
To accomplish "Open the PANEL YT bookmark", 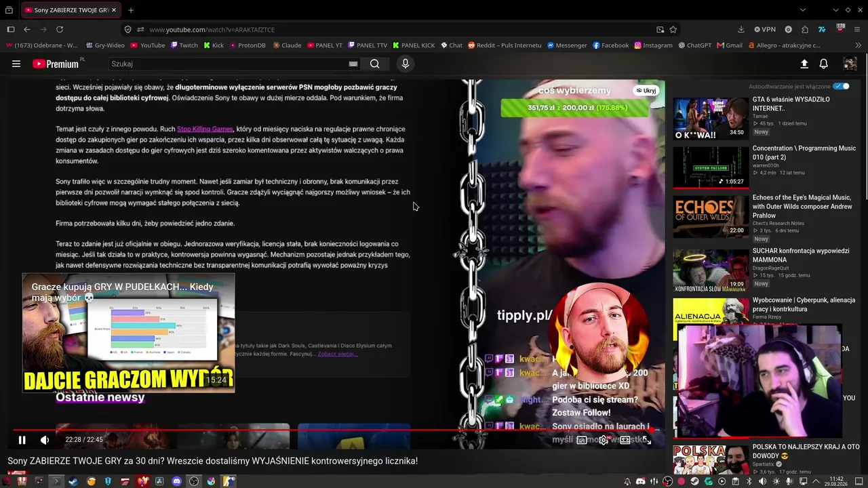I will click(325, 45).
